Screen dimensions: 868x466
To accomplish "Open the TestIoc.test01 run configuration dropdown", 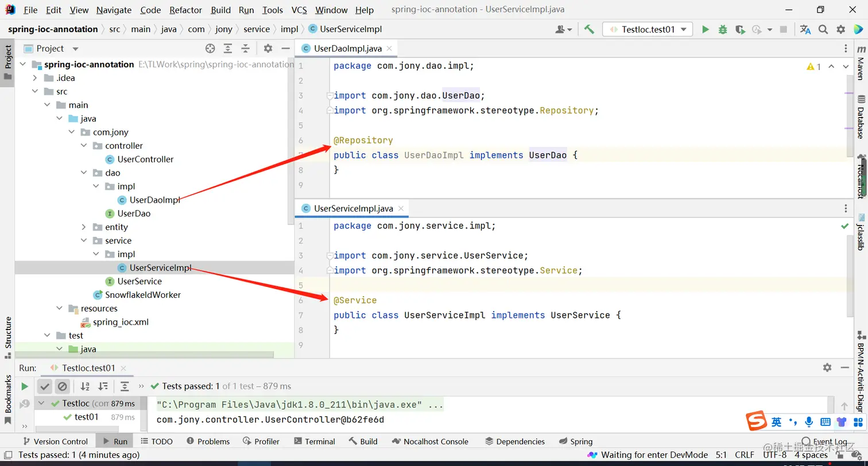I will pos(648,29).
